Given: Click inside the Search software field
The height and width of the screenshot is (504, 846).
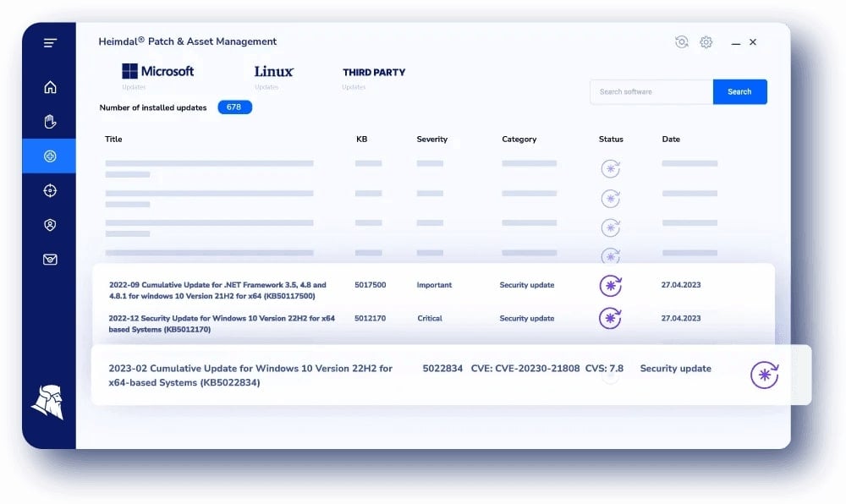Looking at the screenshot, I should pyautogui.click(x=651, y=91).
